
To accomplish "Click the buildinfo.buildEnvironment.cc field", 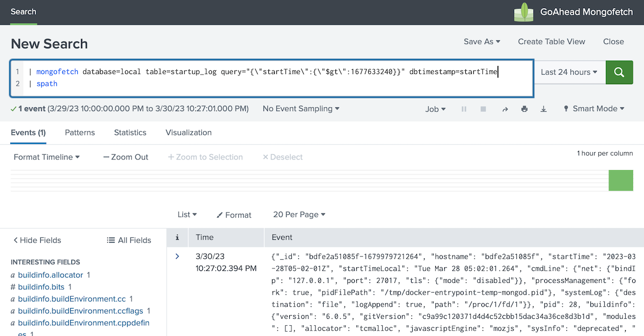I will 72,299.
